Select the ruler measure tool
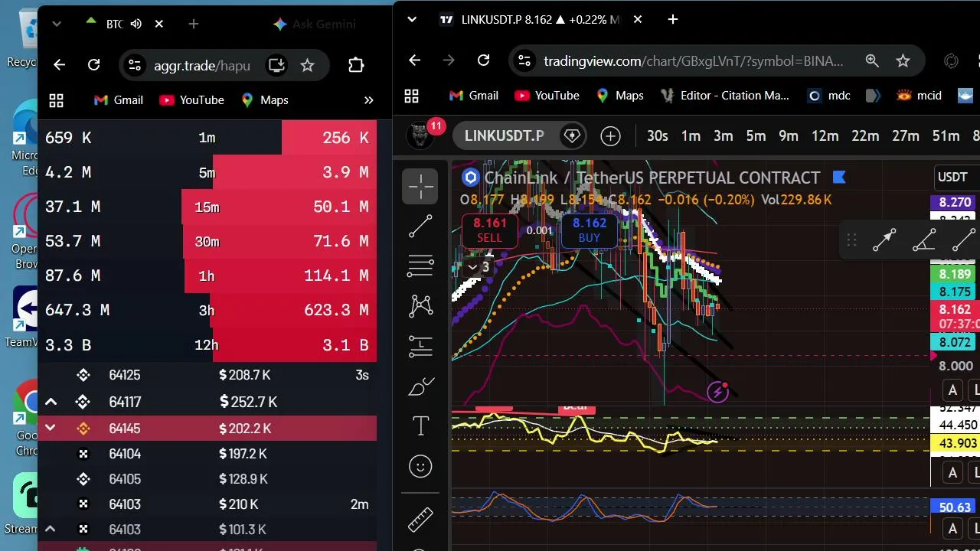This screenshot has width=980, height=551. 420,518
